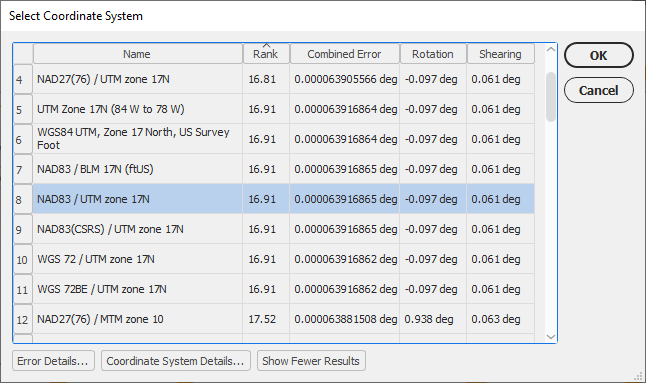Click the scroll up arrow of list

(x=551, y=49)
